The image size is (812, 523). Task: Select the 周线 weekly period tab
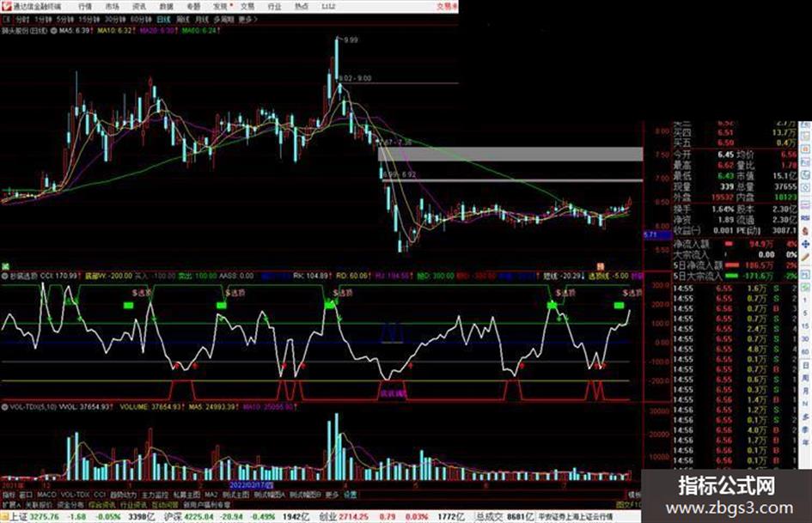pyautogui.click(x=183, y=19)
